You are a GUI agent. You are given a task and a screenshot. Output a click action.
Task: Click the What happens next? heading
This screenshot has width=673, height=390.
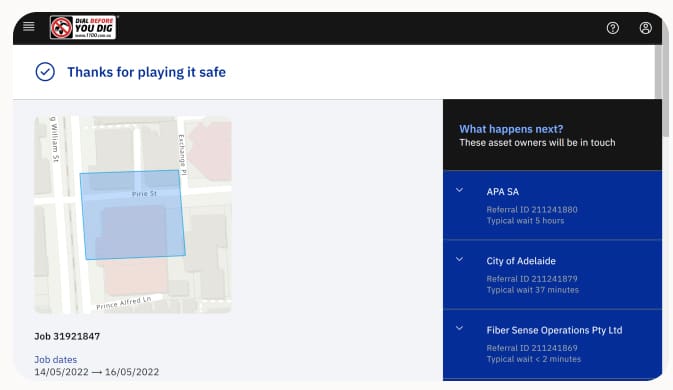tap(511, 129)
